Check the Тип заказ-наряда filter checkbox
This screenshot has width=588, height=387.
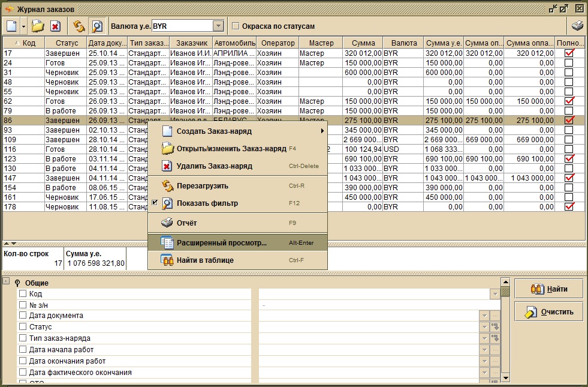tap(23, 338)
